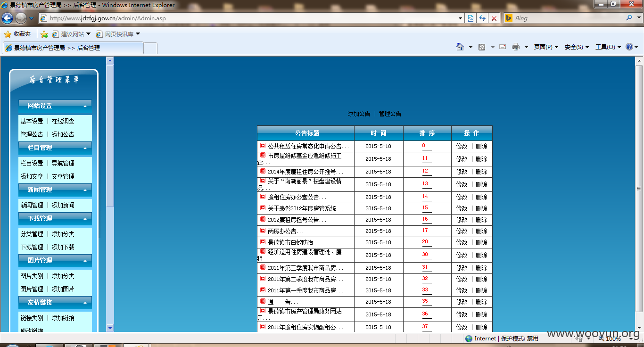
Task: Click 删除 for 两房办公告 row
Action: [x=481, y=231]
